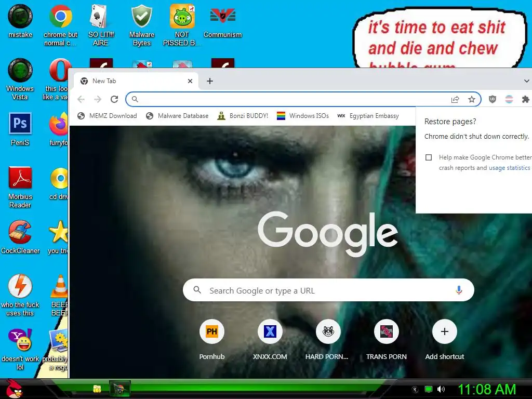This screenshot has width=532, height=399.
Task: Tick the Help make Google Chrome better checkbox
Action: tap(429, 157)
